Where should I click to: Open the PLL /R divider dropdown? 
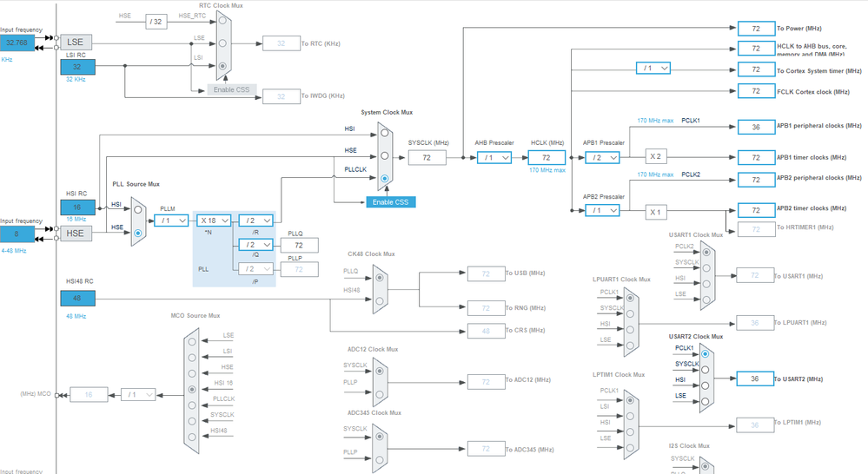(x=255, y=221)
